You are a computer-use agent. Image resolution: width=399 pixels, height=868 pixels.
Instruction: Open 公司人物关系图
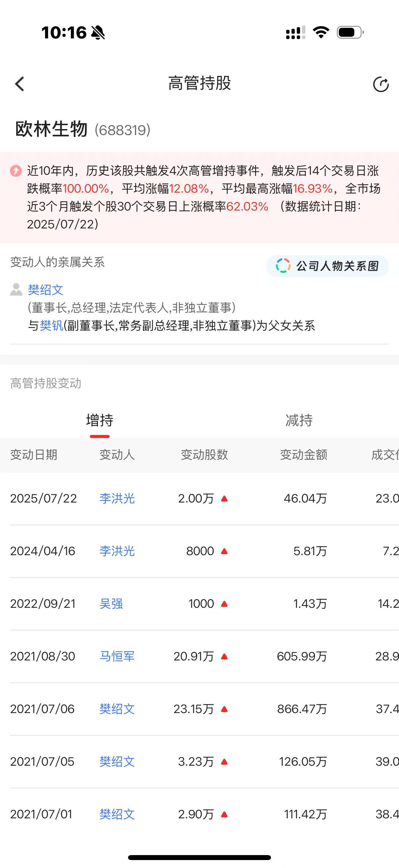pyautogui.click(x=328, y=266)
